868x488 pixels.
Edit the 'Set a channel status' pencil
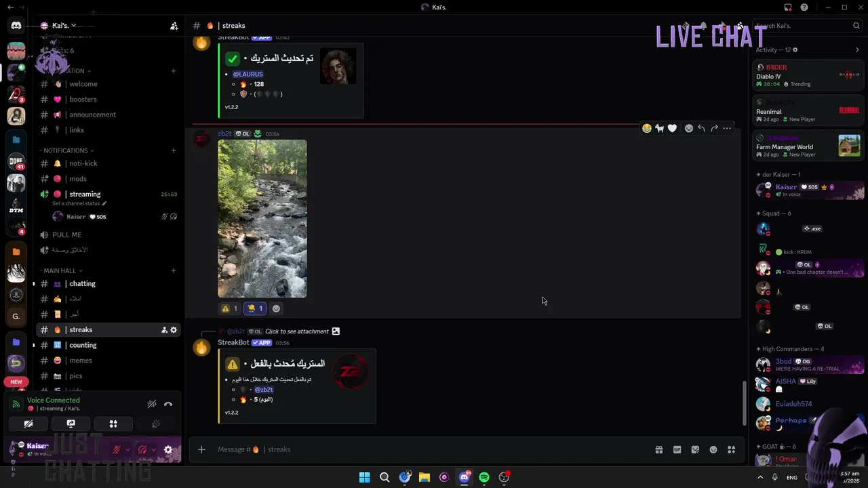[104, 203]
